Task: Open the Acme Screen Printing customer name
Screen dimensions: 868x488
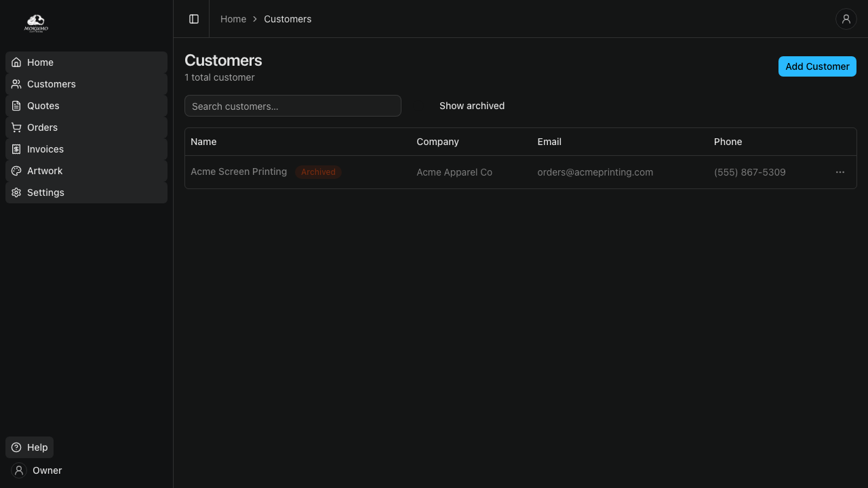Action: coord(239,172)
